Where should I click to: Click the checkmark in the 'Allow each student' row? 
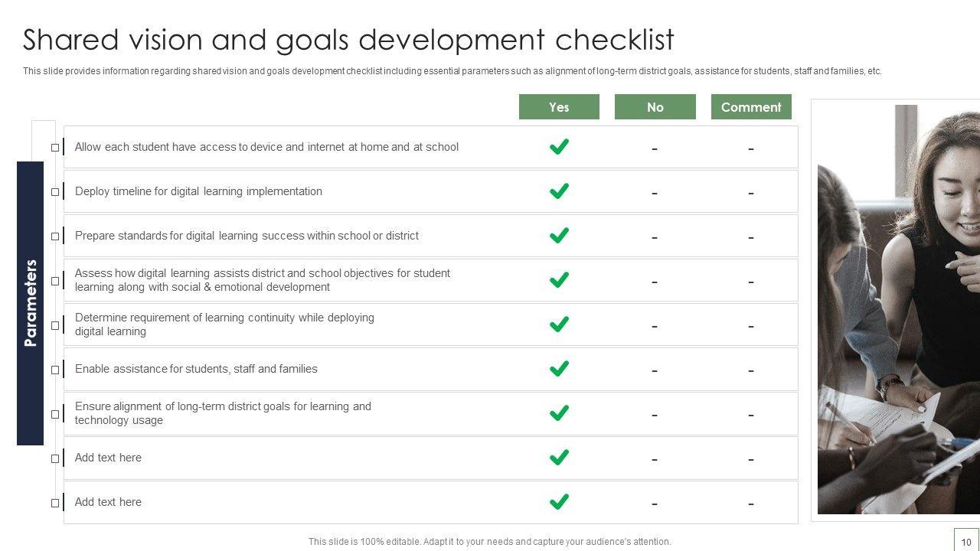point(559,146)
